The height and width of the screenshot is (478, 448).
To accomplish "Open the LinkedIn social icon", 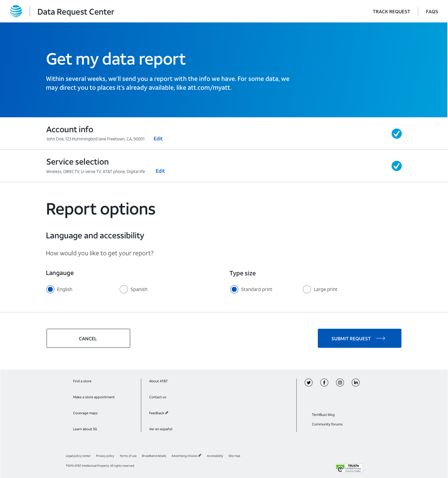I will [x=356, y=382].
